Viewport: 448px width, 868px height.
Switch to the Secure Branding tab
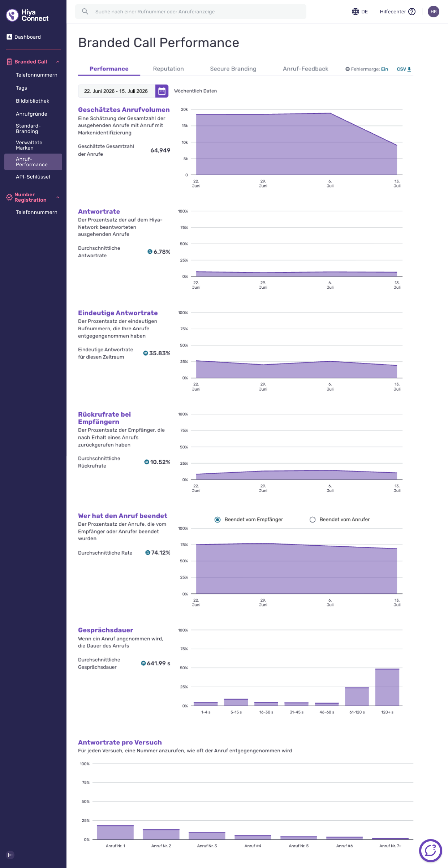coord(233,69)
